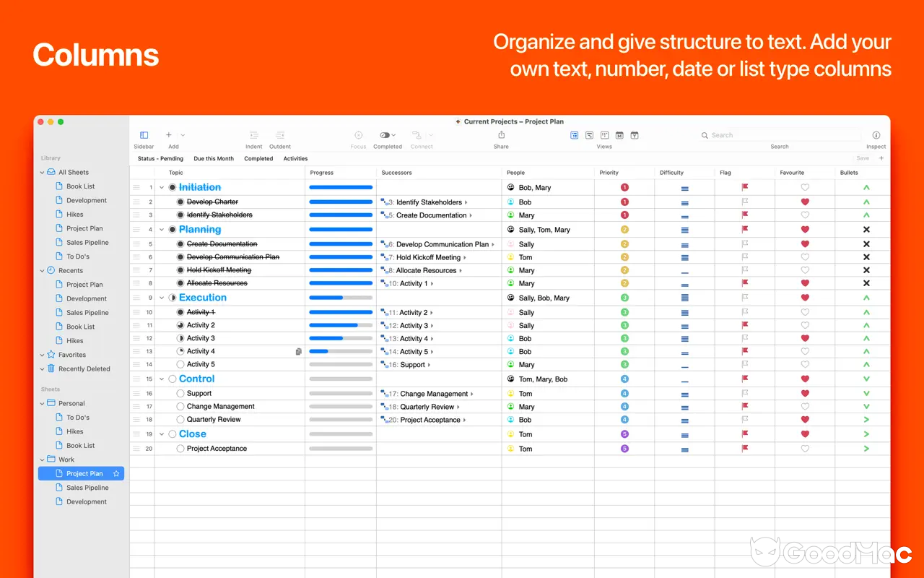
Task: Select the month calendar view icon
Action: click(x=619, y=135)
